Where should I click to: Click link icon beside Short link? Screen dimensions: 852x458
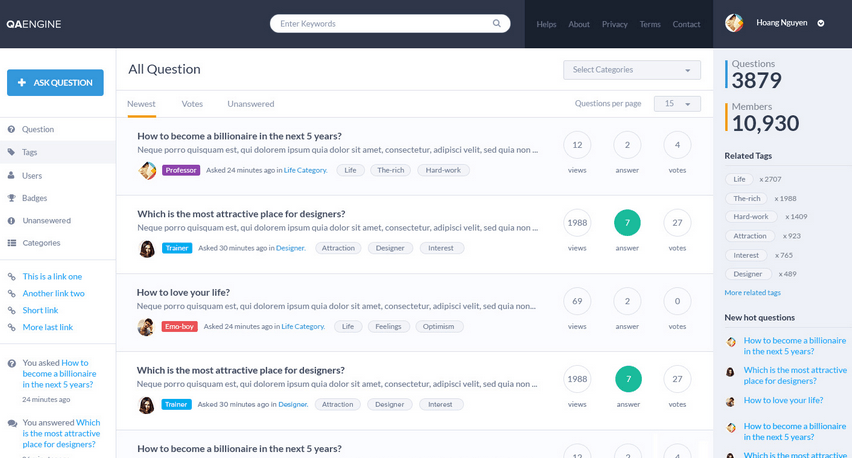(x=11, y=310)
